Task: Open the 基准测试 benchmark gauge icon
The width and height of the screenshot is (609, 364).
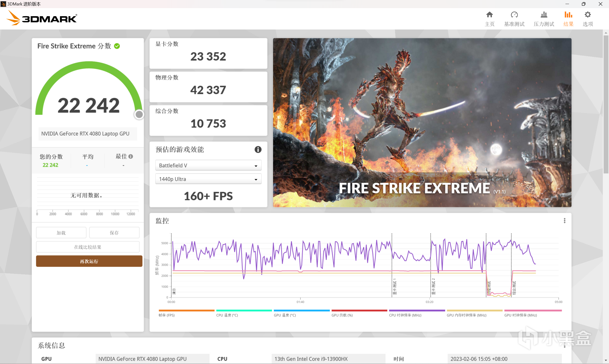Action: click(514, 15)
